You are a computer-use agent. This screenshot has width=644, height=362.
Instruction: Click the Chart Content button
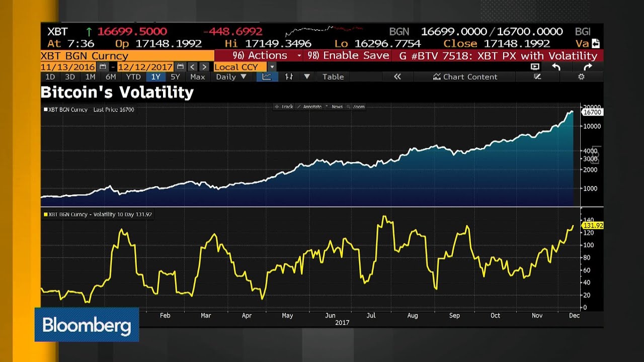point(465,77)
